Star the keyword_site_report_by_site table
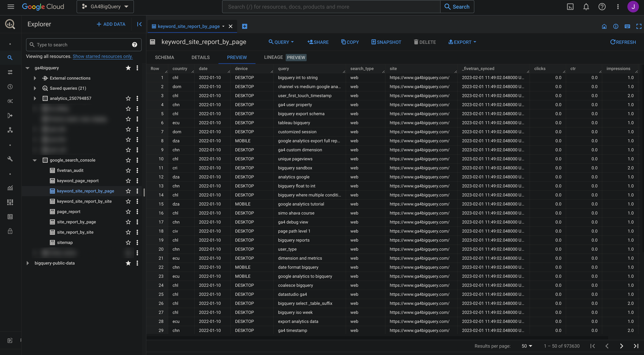 (128, 201)
